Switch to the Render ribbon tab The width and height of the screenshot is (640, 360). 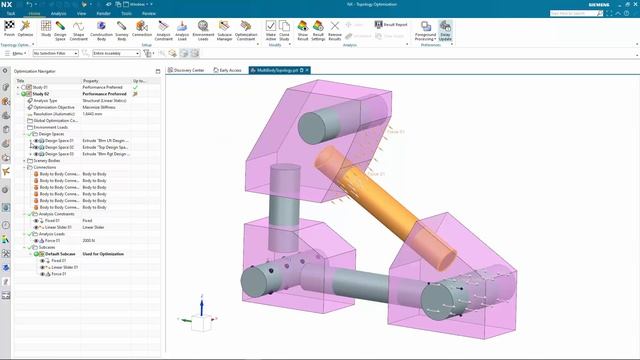(x=103, y=13)
